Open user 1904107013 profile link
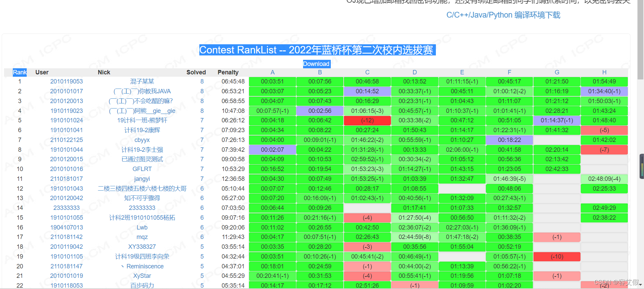This screenshot has width=644, height=289. 67,227
